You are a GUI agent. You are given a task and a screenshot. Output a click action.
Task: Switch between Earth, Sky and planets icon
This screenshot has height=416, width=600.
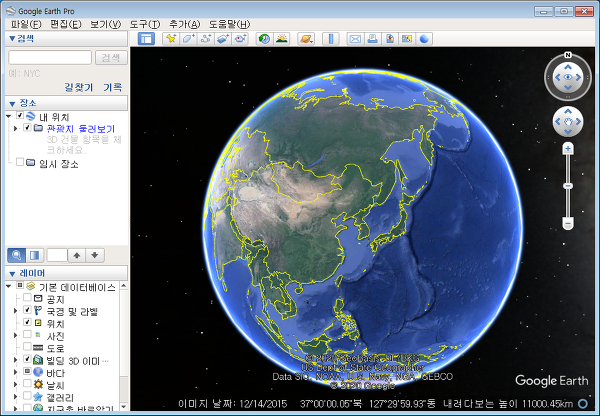pos(306,39)
